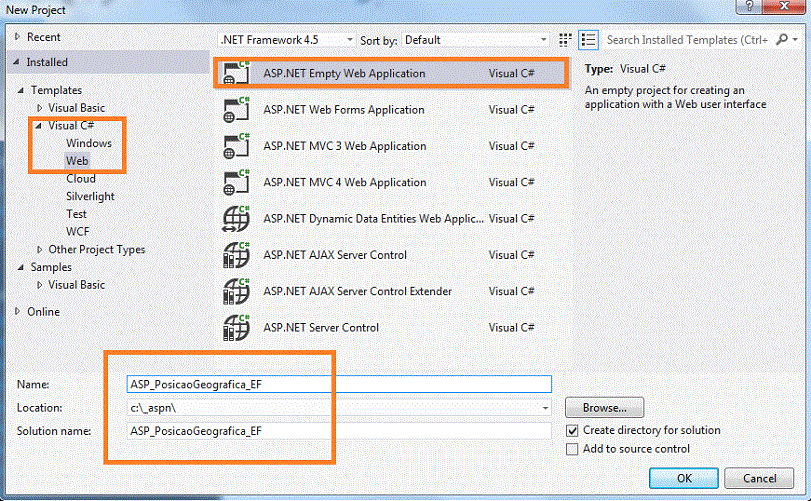Open Sort by Default dropdown
811x501 pixels.
(x=475, y=40)
